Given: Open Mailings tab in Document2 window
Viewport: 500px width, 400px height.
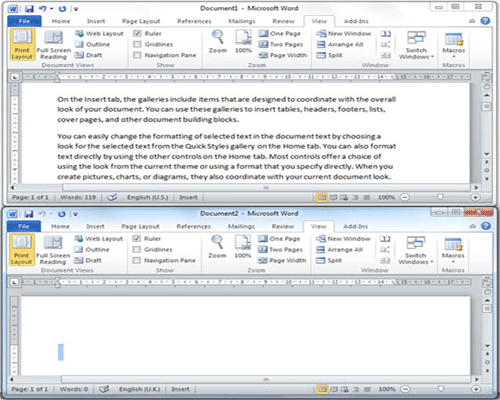Looking at the screenshot, I should coord(241,226).
